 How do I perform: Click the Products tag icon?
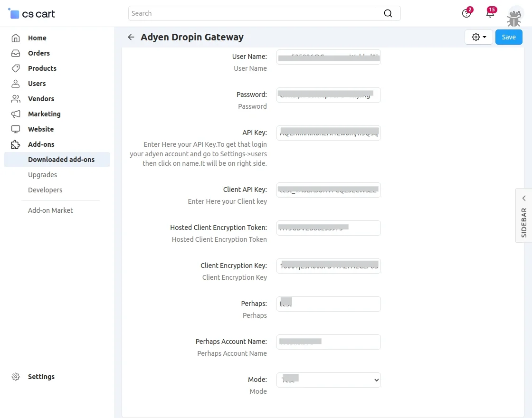(x=16, y=68)
